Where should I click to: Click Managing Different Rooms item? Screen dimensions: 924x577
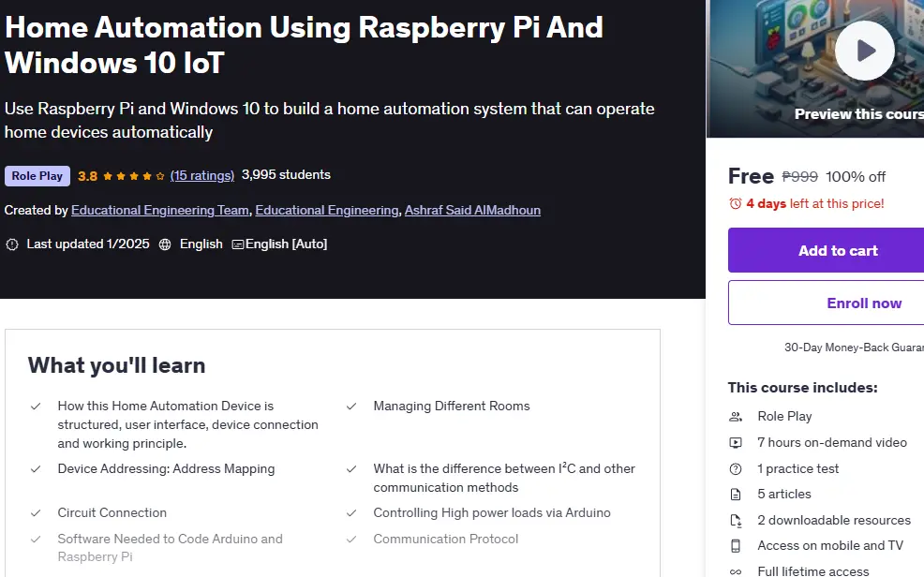pos(452,407)
